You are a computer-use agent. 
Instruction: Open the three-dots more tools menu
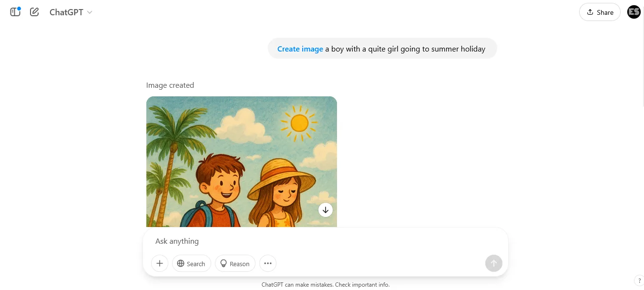[268, 263]
